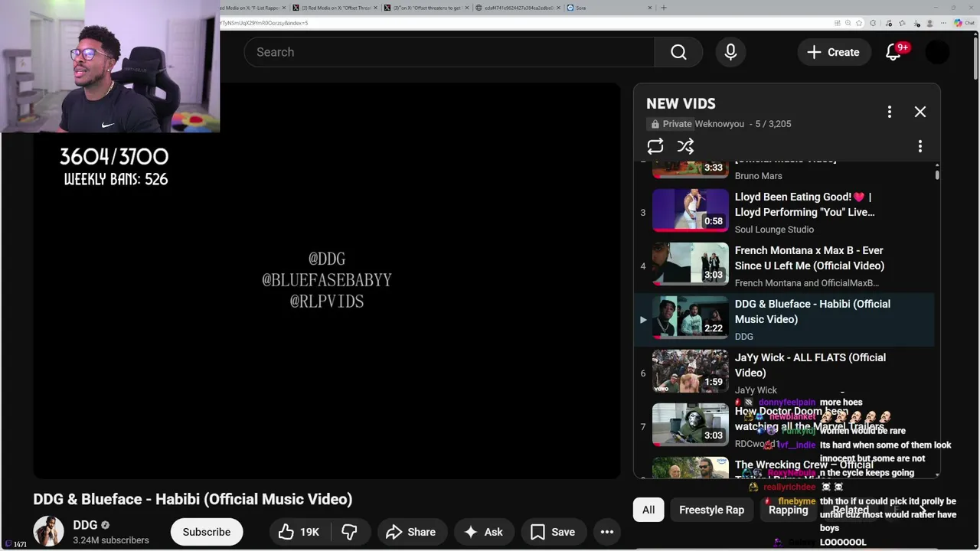The height and width of the screenshot is (551, 980).
Task: Select the Related chip
Action: pyautogui.click(x=851, y=510)
